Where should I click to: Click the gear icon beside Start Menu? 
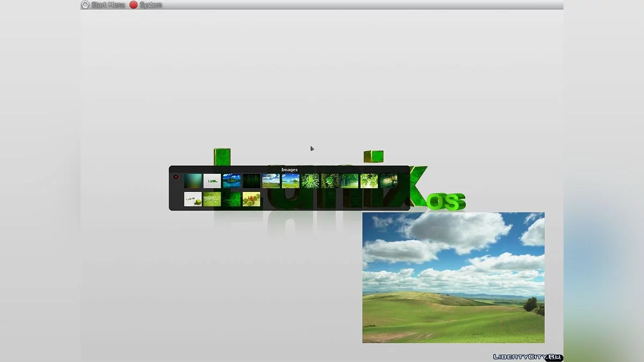(85, 5)
